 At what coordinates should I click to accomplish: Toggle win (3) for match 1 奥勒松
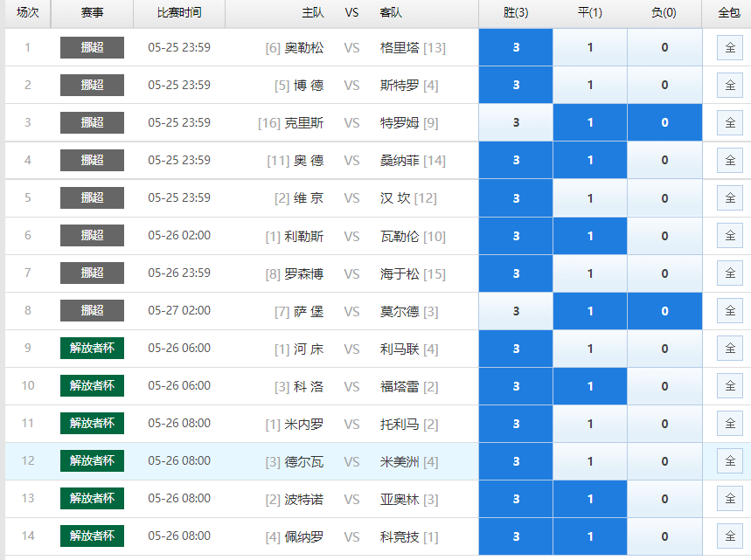tap(516, 47)
